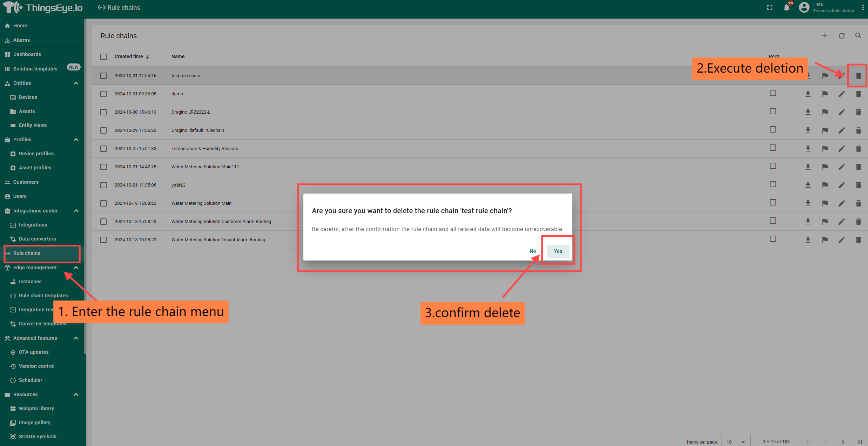Collapse the Entities menu section
This screenshot has width=868, height=446.
pyautogui.click(x=76, y=83)
